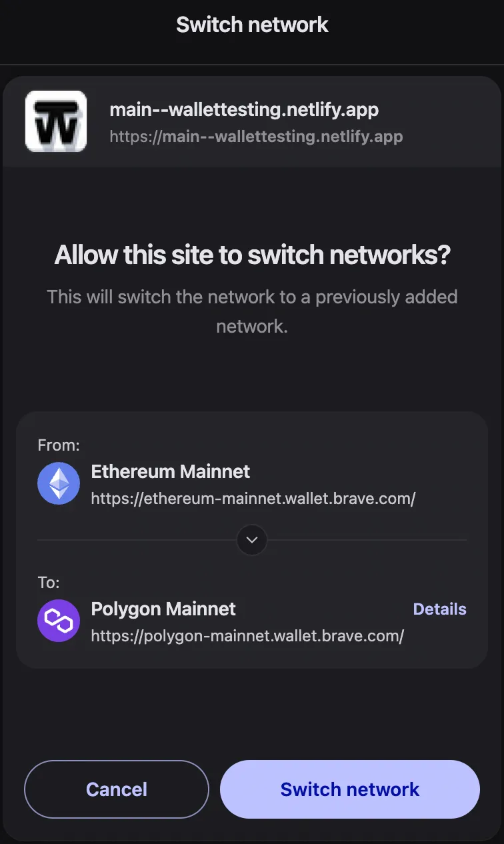Click the Switch network title at the top

click(x=251, y=25)
